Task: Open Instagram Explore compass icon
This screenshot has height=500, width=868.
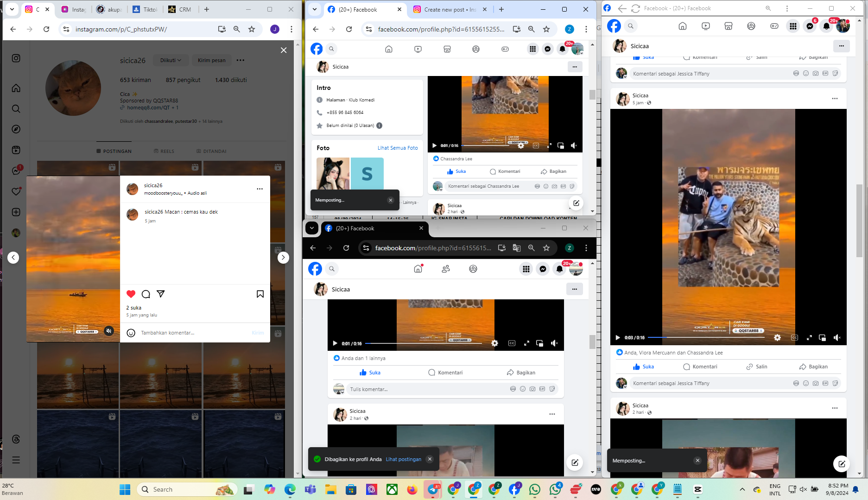Action: [x=16, y=129]
